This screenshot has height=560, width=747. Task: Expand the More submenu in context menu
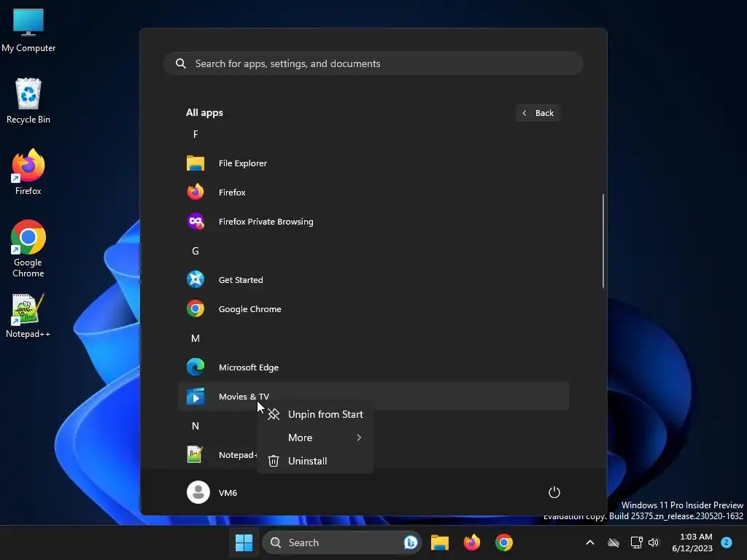pyautogui.click(x=315, y=437)
